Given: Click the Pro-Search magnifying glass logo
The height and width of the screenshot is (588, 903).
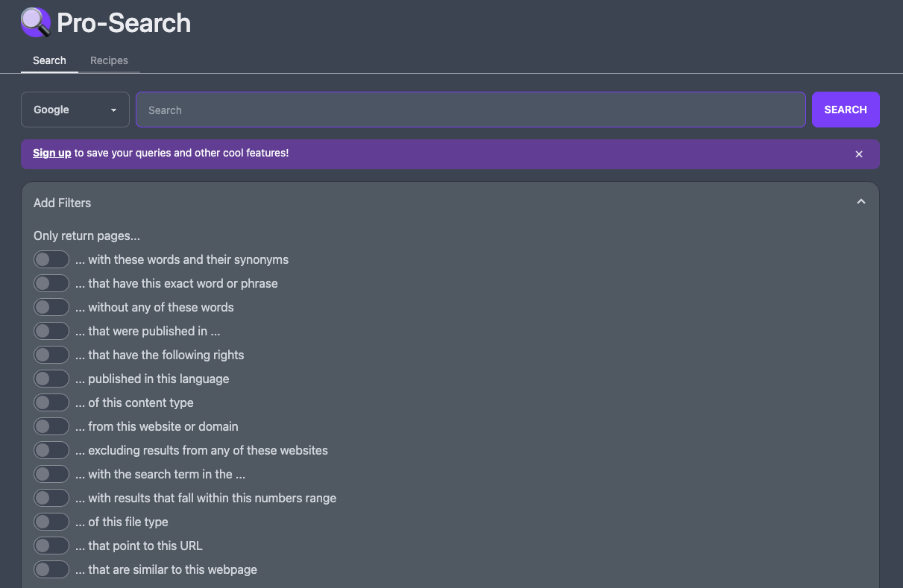Looking at the screenshot, I should [x=35, y=22].
